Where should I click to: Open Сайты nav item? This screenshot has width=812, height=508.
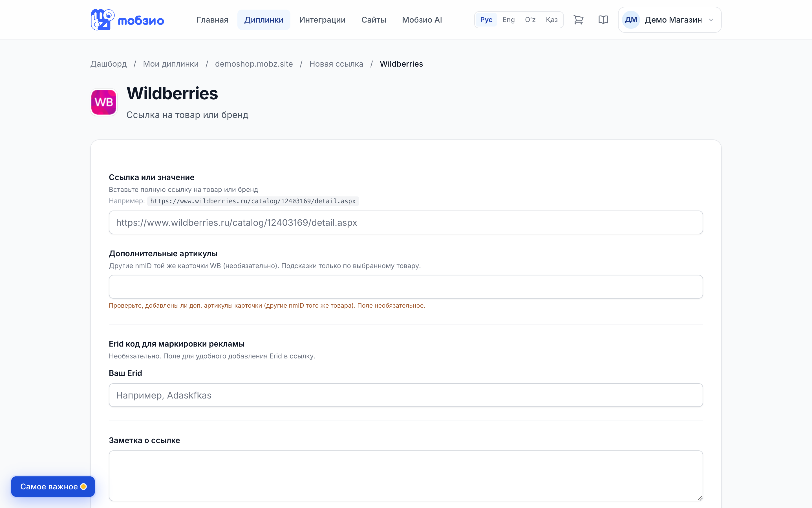point(374,20)
